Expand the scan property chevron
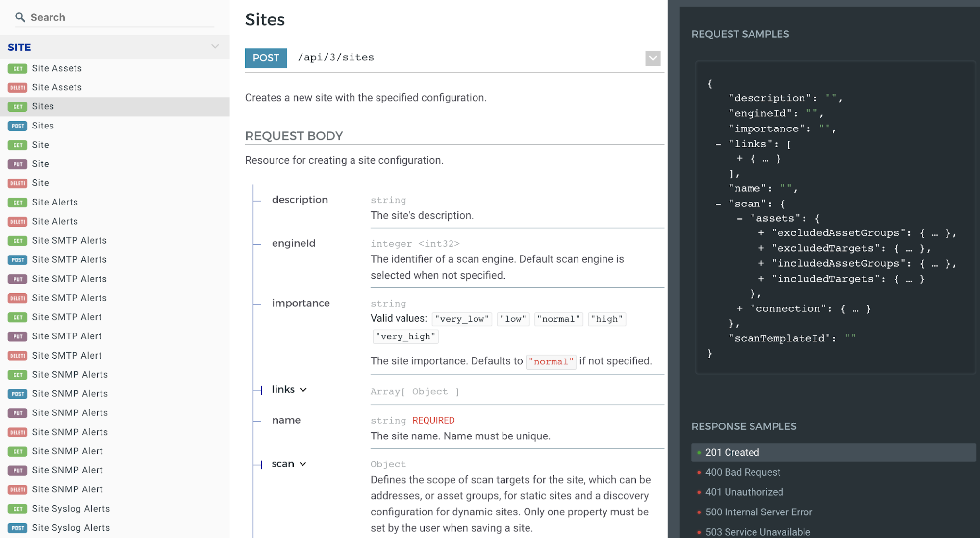 pos(303,464)
